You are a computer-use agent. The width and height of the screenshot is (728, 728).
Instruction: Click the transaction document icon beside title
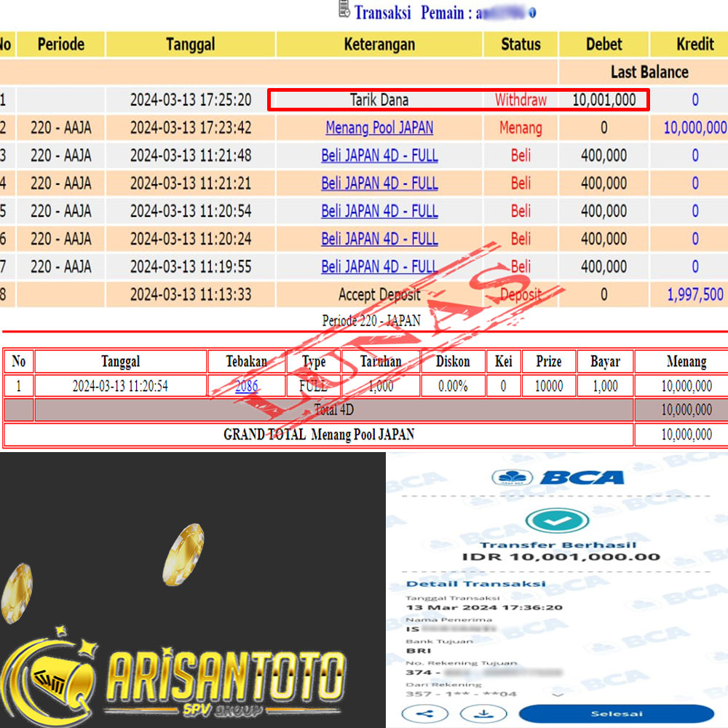[344, 9]
